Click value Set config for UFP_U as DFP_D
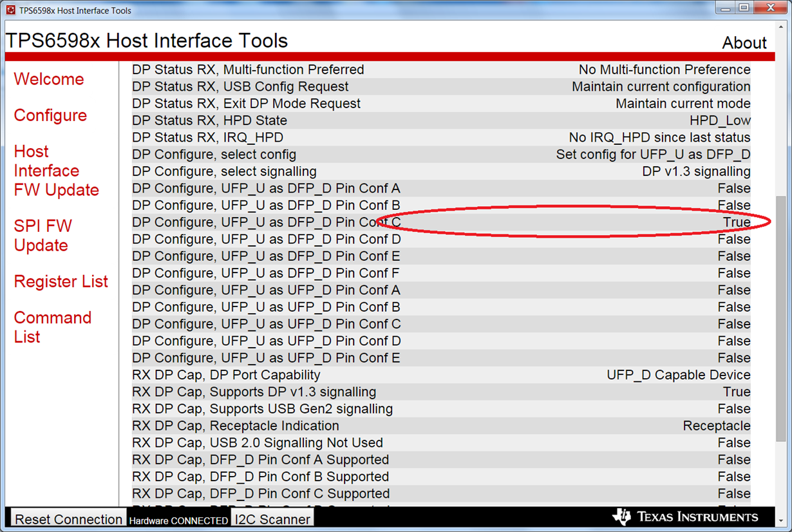792x532 pixels. tap(654, 155)
